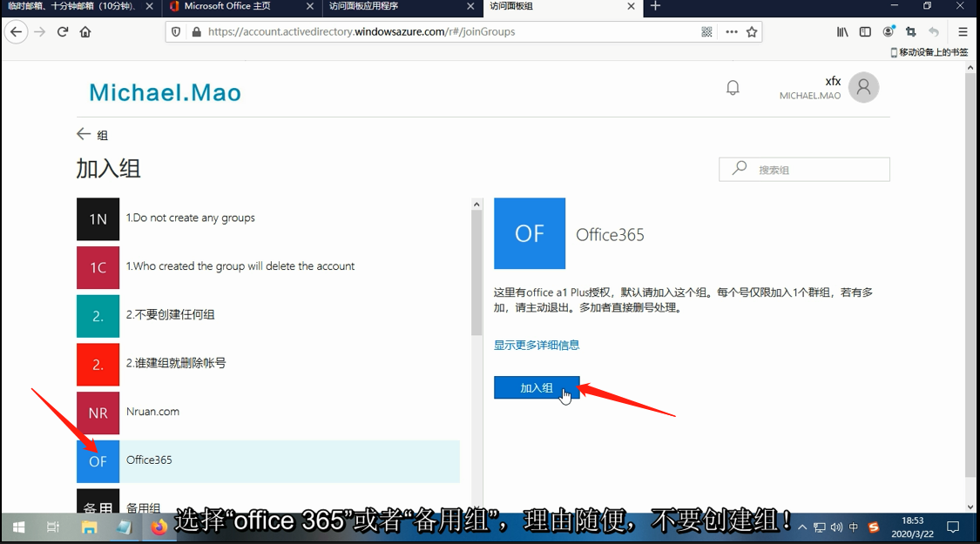This screenshot has width=980, height=544.
Task: Open Task View on the taskbar
Action: (x=53, y=527)
